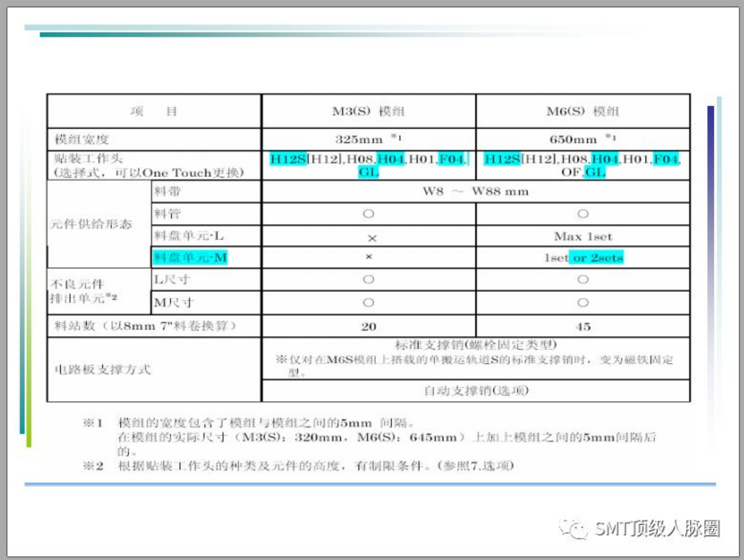744x560 pixels.
Task: Select the "L尺寸" sub-row label
Action: (x=172, y=280)
